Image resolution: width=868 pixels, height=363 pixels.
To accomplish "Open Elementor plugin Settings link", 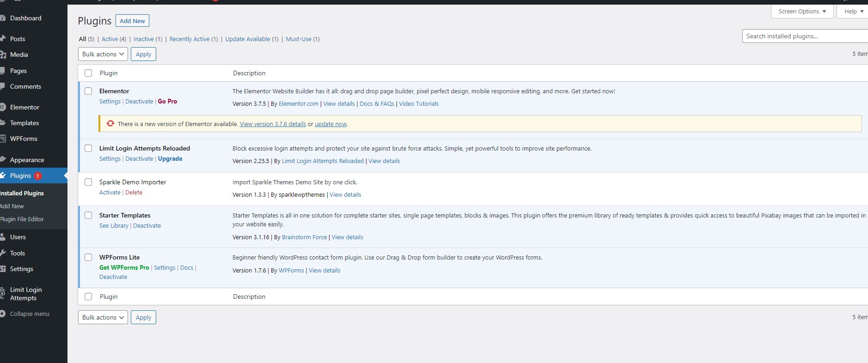I will 110,102.
